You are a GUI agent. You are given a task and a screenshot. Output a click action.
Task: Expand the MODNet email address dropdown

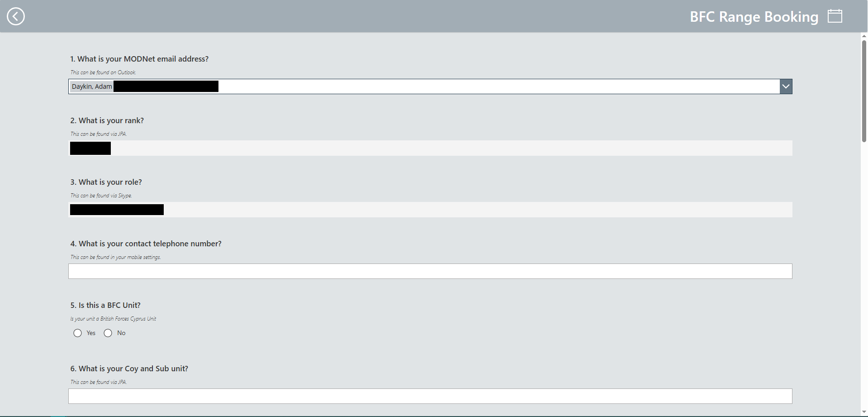tap(786, 86)
